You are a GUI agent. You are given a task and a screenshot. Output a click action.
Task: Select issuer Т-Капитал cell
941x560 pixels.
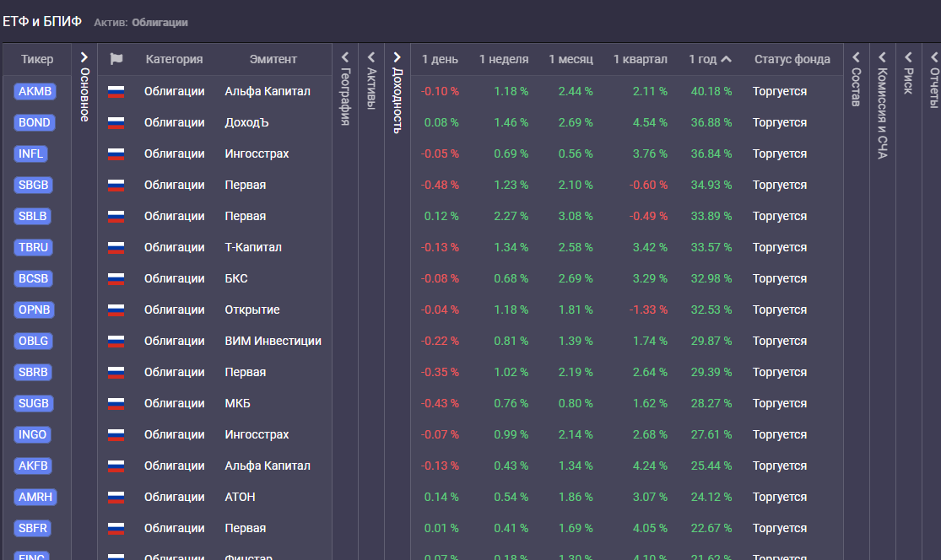coord(253,247)
